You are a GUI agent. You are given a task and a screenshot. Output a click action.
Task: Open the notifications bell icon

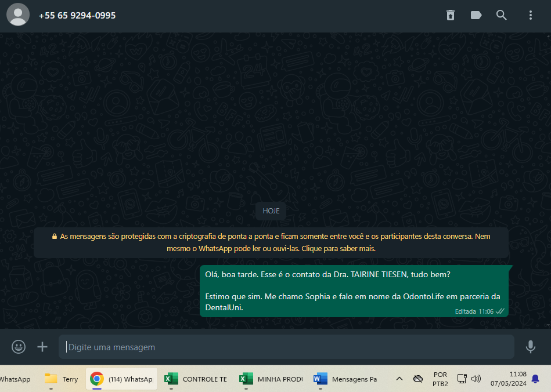pos(535,379)
